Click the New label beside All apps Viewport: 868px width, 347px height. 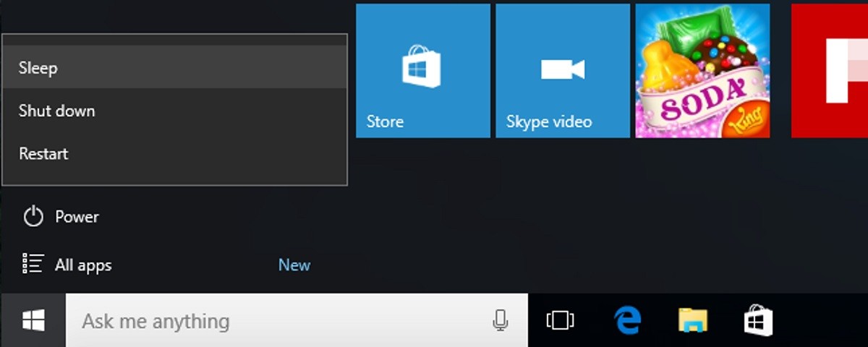pos(294,265)
